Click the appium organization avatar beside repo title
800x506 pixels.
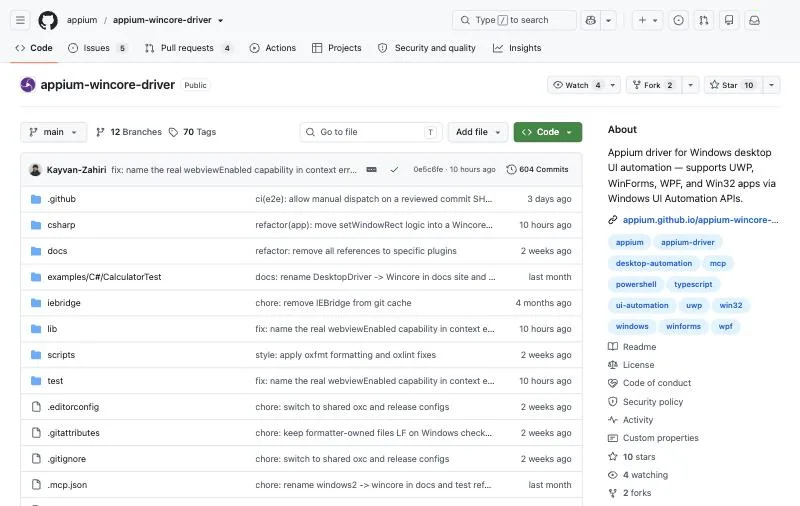[28, 85]
